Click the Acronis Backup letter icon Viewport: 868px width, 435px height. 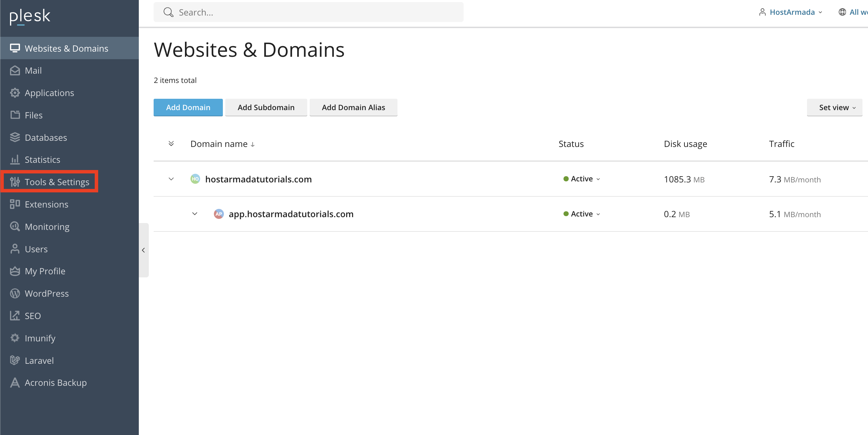coord(15,383)
